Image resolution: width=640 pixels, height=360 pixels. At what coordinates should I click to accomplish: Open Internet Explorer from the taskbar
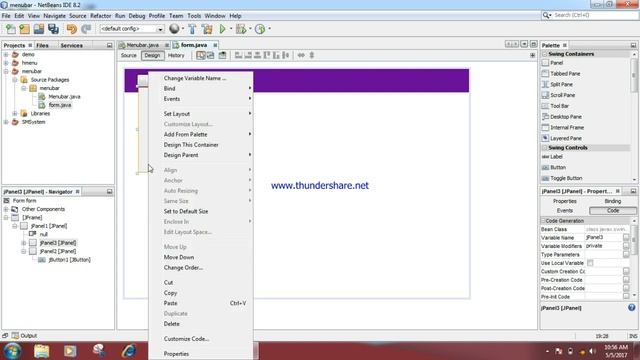coord(129,351)
